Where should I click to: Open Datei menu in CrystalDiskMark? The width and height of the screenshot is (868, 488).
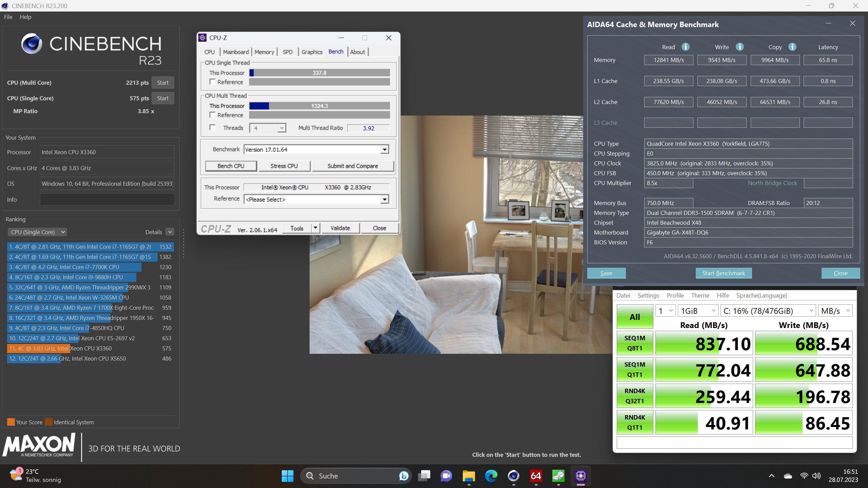[x=623, y=296]
